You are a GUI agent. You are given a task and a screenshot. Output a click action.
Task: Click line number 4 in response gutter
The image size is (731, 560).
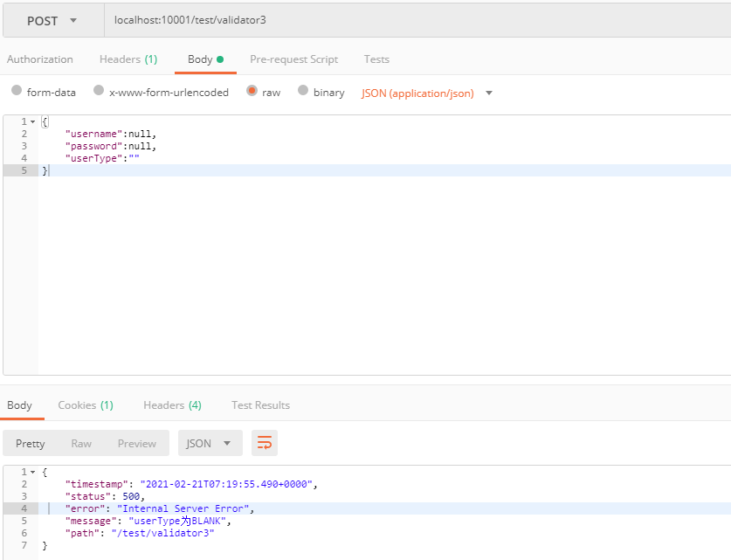coord(24,508)
